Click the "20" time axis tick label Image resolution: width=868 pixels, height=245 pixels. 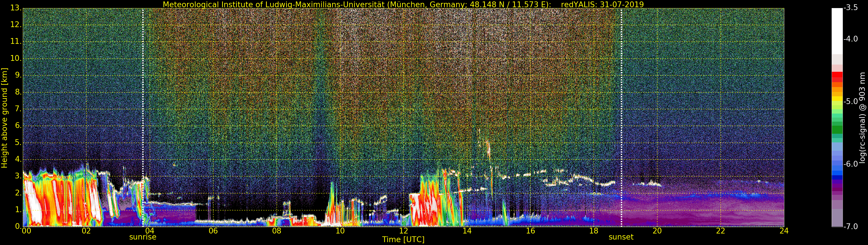(x=657, y=231)
